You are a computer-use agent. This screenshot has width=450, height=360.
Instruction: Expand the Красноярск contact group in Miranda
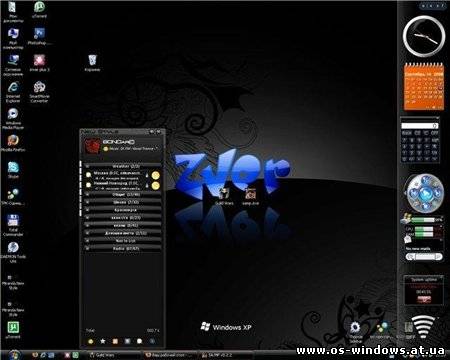(x=123, y=210)
